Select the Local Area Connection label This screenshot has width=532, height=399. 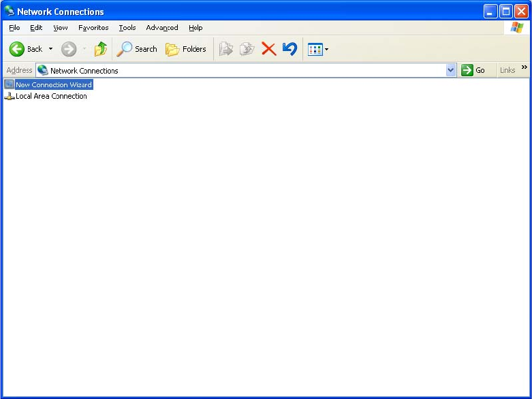click(x=51, y=96)
